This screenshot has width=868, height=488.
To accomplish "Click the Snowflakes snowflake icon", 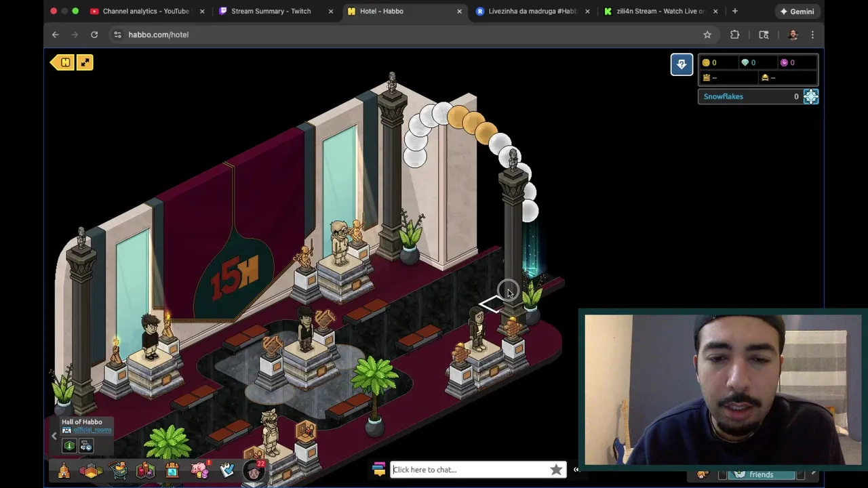I will 811,96.
